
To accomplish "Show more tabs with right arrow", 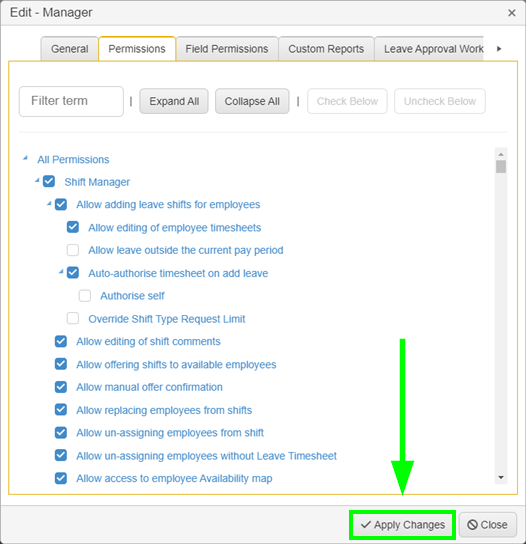I will pos(499,49).
